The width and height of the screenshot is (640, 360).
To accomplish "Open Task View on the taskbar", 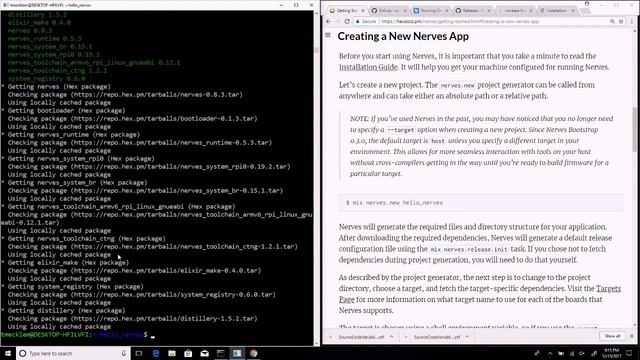I will pos(139,353).
